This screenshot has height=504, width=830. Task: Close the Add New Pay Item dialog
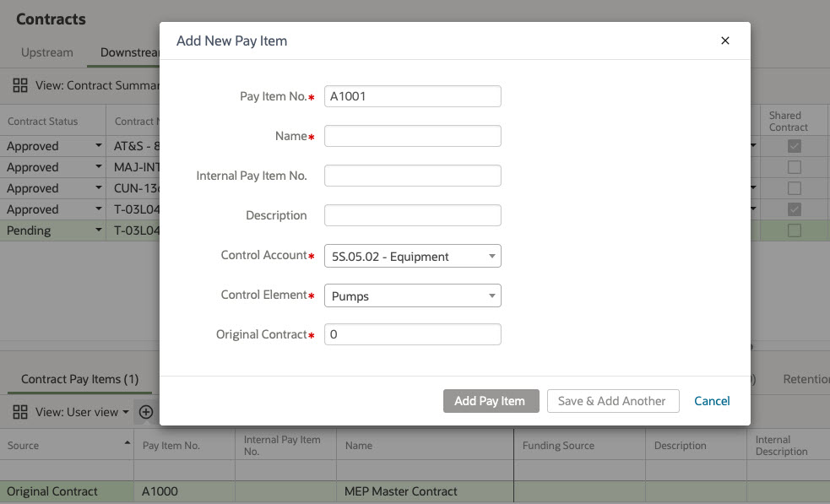(x=725, y=41)
